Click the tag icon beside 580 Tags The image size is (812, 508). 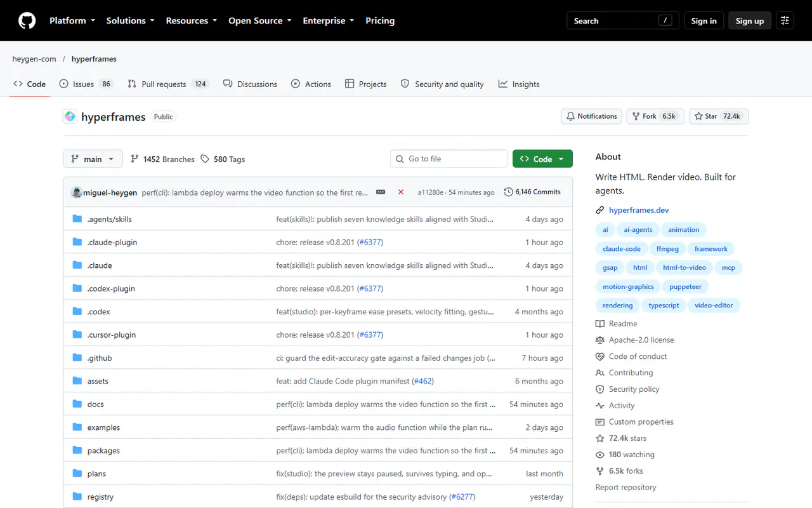point(205,159)
